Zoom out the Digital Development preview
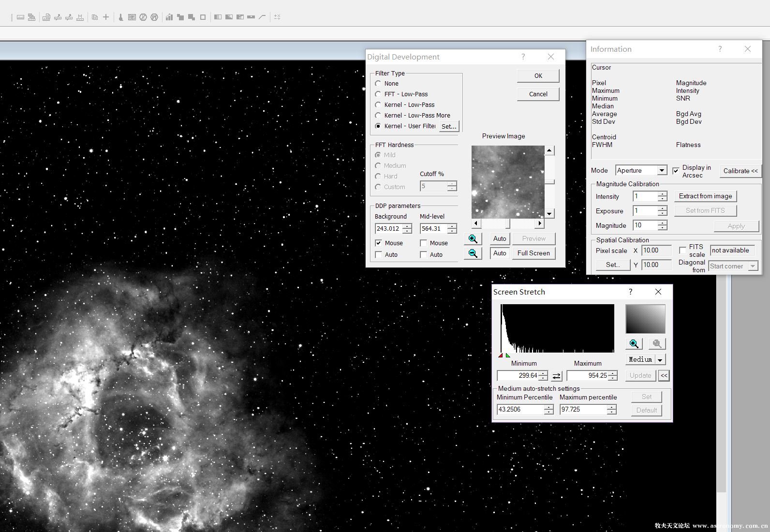Image resolution: width=770 pixels, height=532 pixels. (x=473, y=253)
